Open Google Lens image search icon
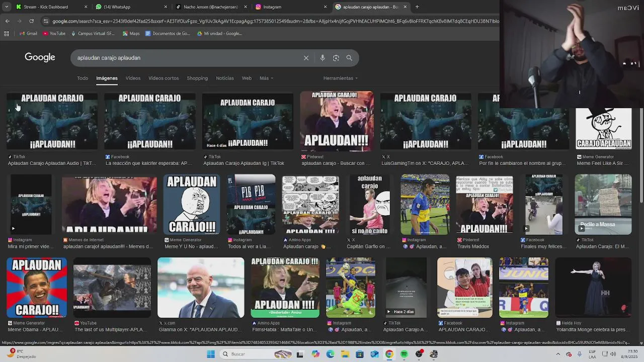Image resolution: width=644 pixels, height=362 pixels. coord(336,58)
